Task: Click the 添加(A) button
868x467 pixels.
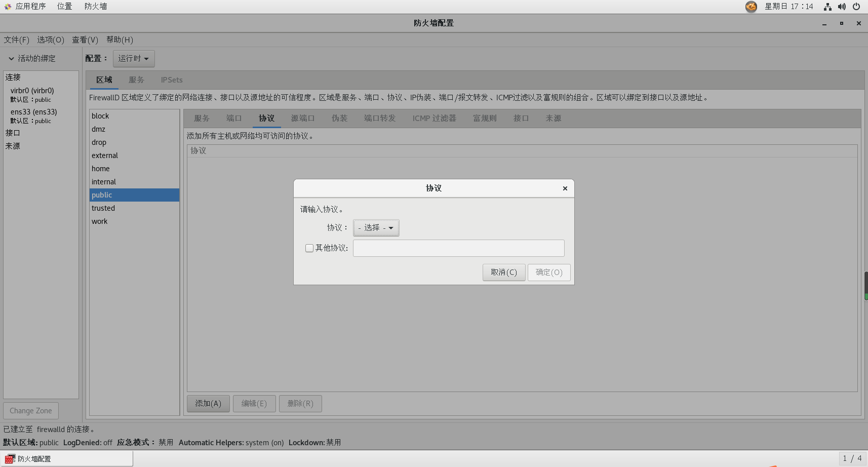Action: click(208, 404)
